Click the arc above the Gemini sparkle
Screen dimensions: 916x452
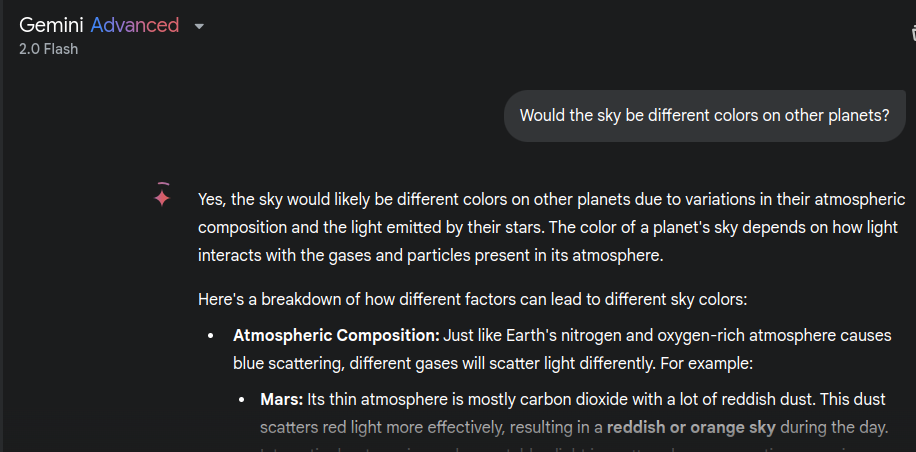(x=163, y=184)
